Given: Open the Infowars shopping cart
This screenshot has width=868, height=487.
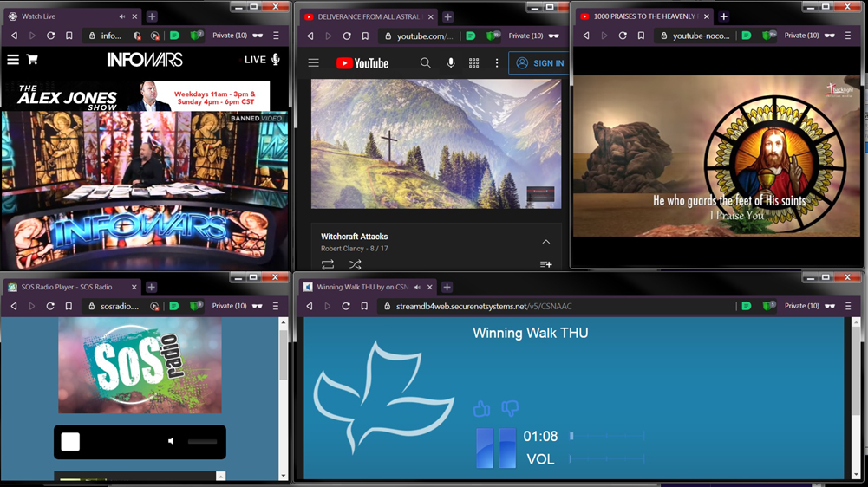Looking at the screenshot, I should (x=32, y=60).
